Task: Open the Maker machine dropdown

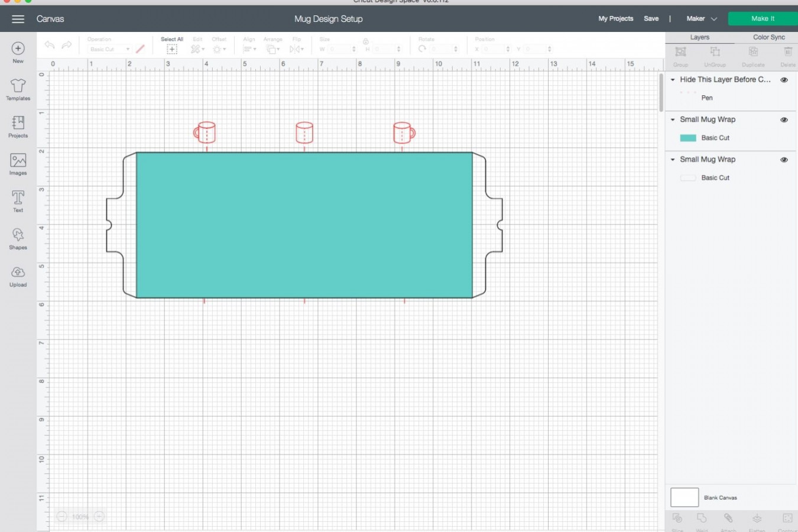Action: pos(702,19)
